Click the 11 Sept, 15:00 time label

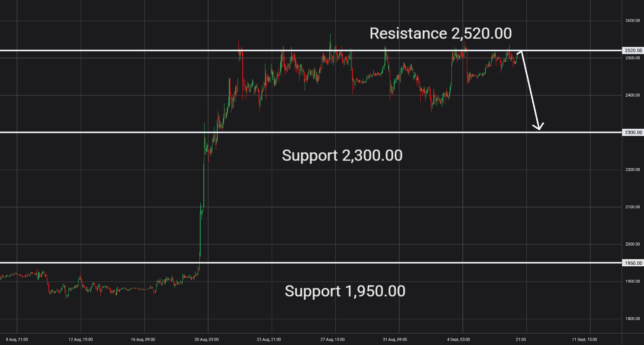tap(584, 339)
